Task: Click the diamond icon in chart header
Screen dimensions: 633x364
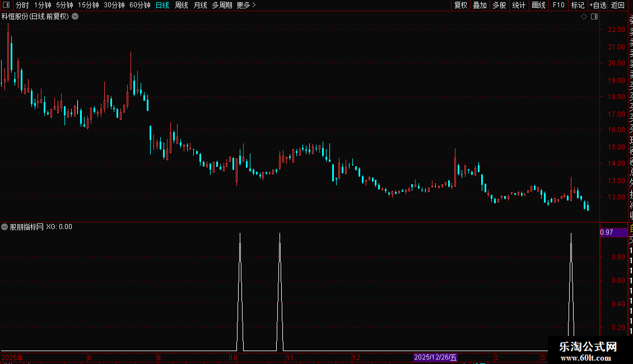Action: click(x=584, y=17)
